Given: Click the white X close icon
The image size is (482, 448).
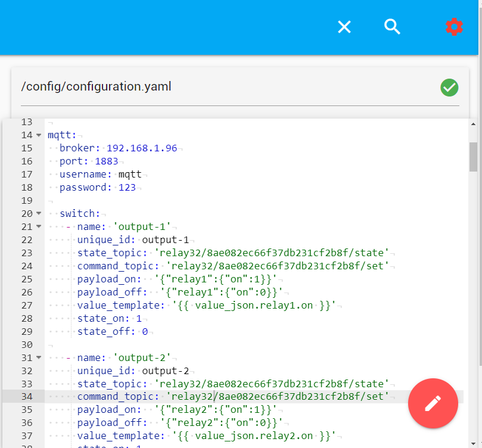Looking at the screenshot, I should [x=344, y=27].
